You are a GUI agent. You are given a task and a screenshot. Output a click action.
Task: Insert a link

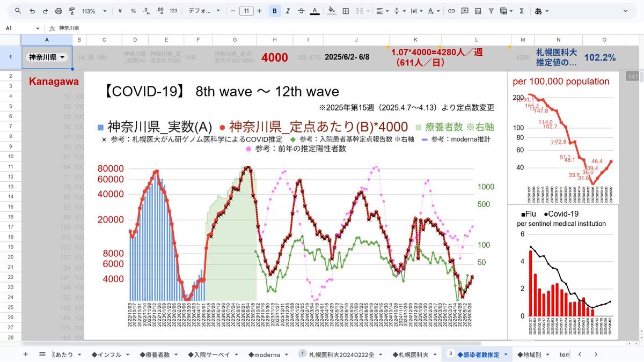point(451,11)
